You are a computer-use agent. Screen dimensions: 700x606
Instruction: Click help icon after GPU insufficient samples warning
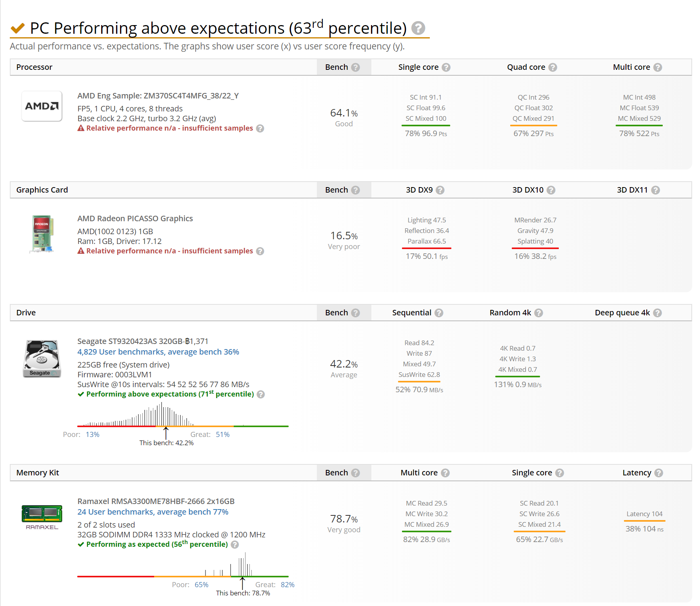[x=260, y=251]
